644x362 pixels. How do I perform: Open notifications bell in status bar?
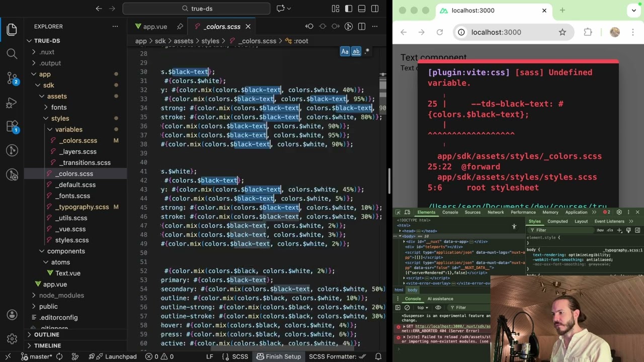point(378,356)
